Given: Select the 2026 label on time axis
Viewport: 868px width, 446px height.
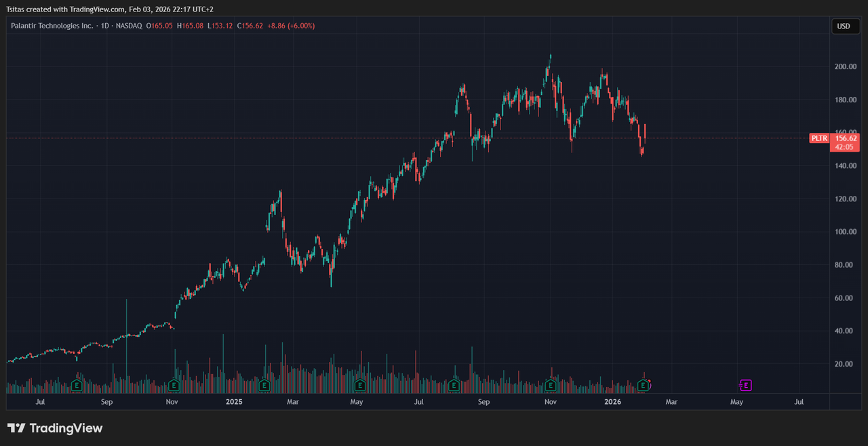Looking at the screenshot, I should [x=612, y=402].
